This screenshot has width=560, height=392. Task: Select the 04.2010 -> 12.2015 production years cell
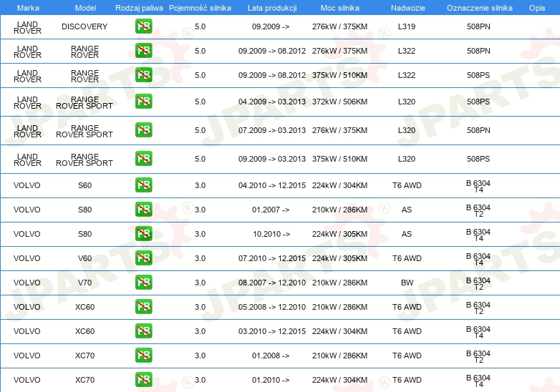click(x=272, y=185)
